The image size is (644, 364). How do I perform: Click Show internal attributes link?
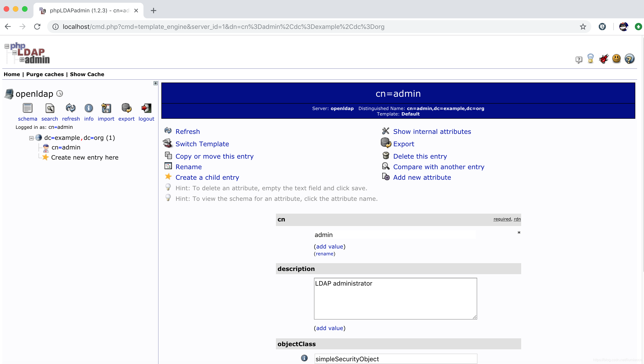click(x=432, y=131)
